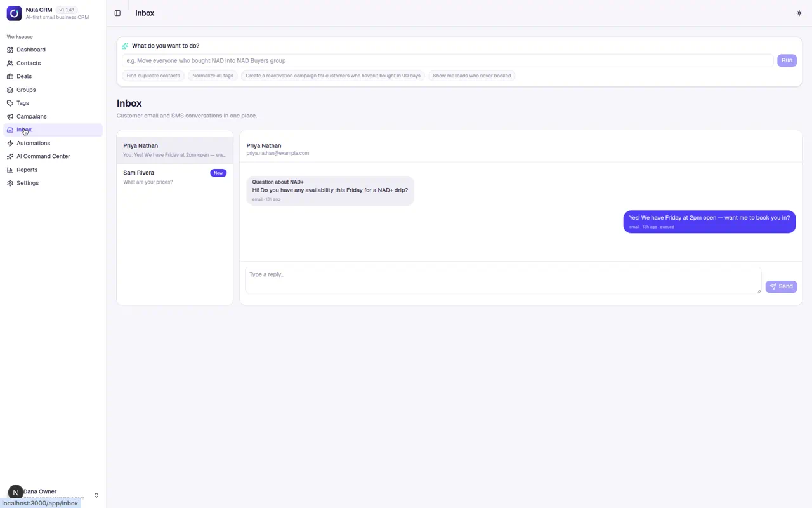Click the 'Yes! We have Friday at 2pm' reply bubble
Screen dimensions: 812x508
tap(709, 222)
